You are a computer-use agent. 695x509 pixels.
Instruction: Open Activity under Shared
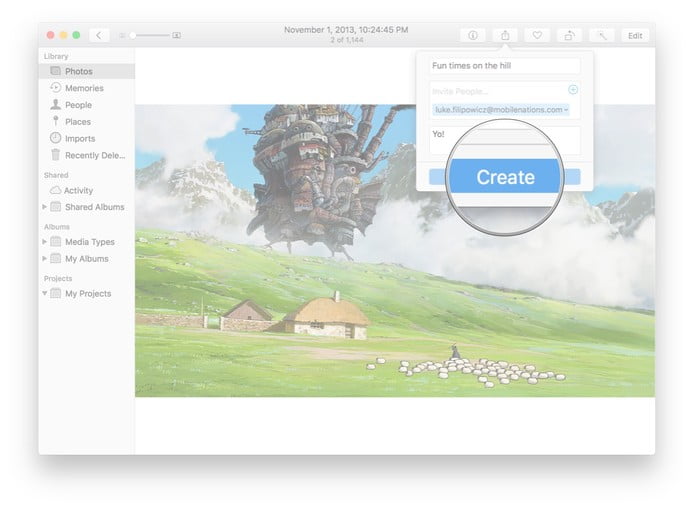click(78, 191)
